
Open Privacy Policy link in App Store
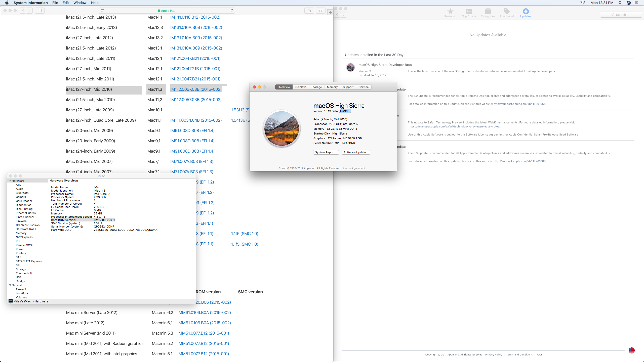(494, 355)
